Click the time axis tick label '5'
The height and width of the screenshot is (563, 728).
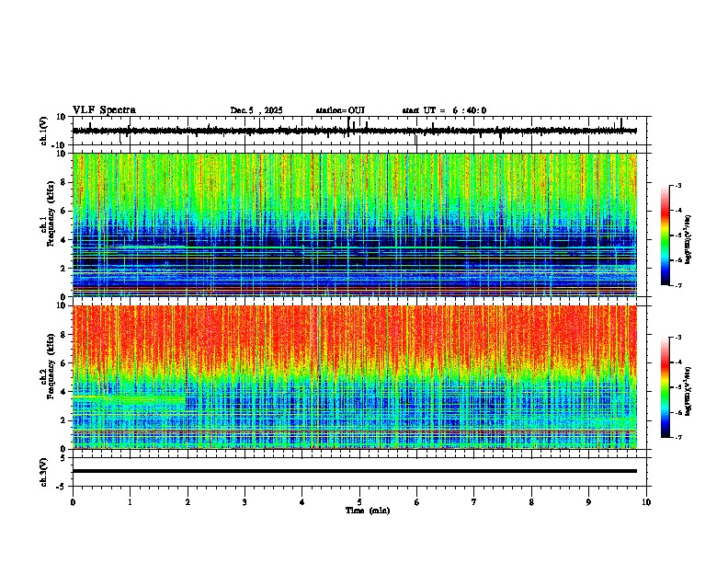[359, 502]
